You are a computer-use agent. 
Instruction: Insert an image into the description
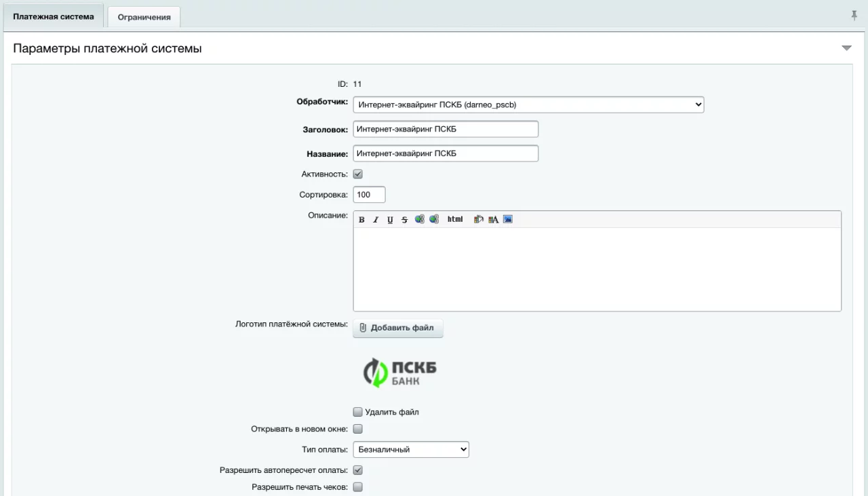[507, 219]
